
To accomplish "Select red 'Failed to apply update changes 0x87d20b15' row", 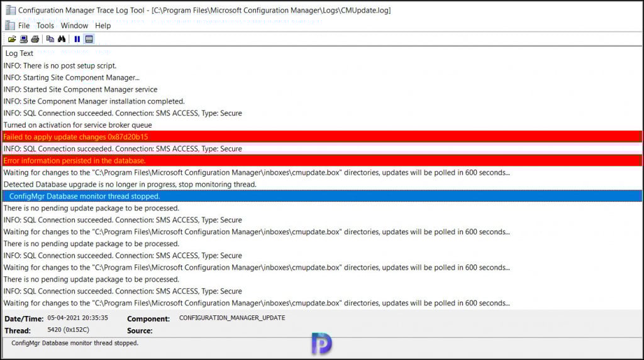I will (x=322, y=137).
